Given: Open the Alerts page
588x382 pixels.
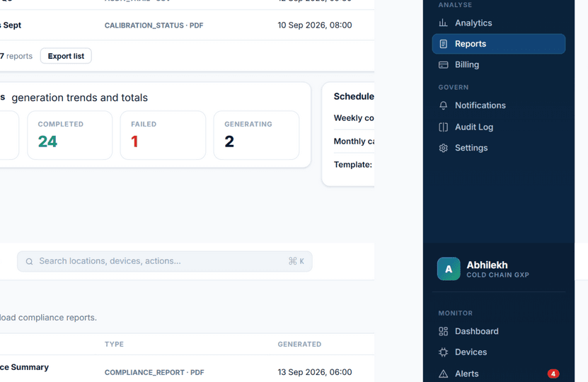Looking at the screenshot, I should tap(498, 374).
